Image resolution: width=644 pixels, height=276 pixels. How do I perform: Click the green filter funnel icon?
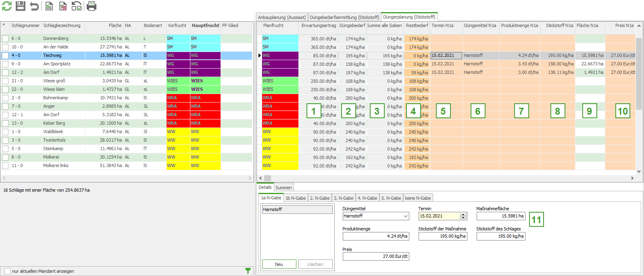click(248, 271)
